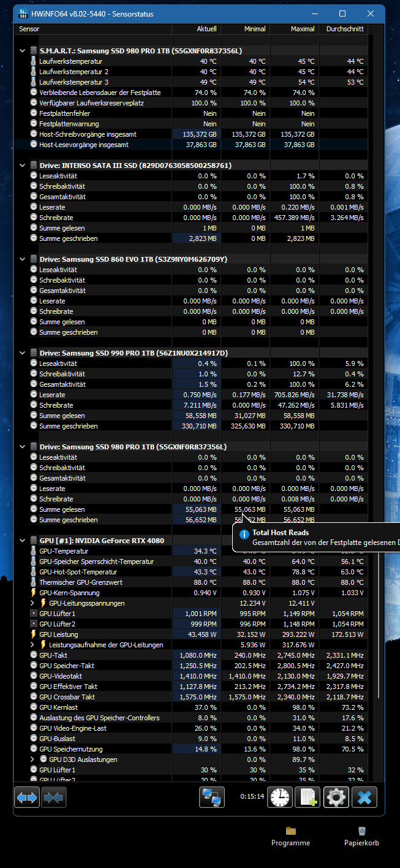Click lightning icon of GPU-Kern-Spannung row
400x868 pixels.
(34, 593)
